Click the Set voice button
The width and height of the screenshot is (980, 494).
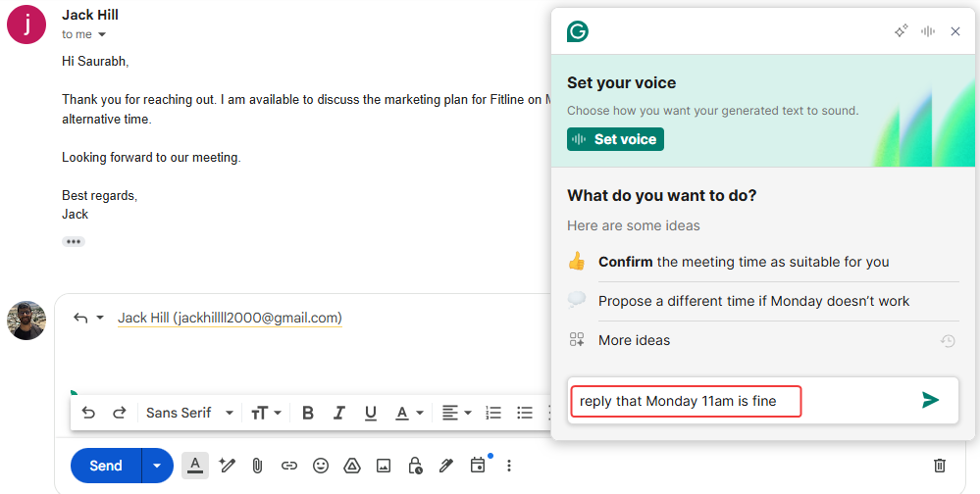coord(615,139)
